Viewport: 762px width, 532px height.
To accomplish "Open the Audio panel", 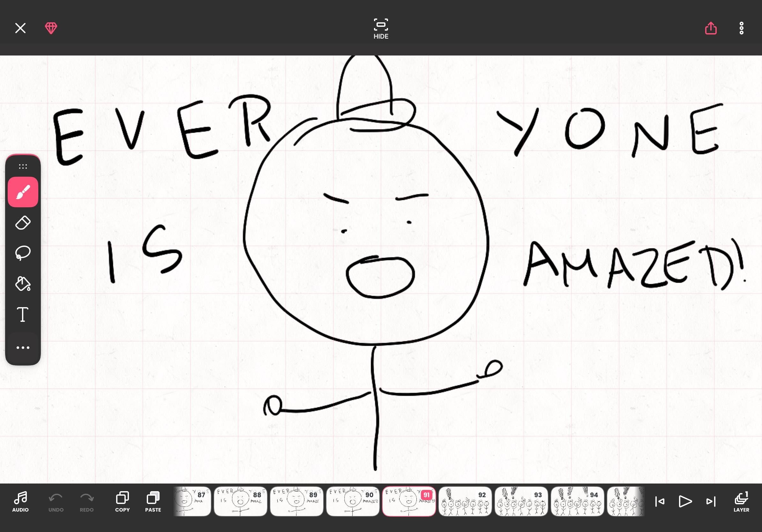I will (20, 502).
